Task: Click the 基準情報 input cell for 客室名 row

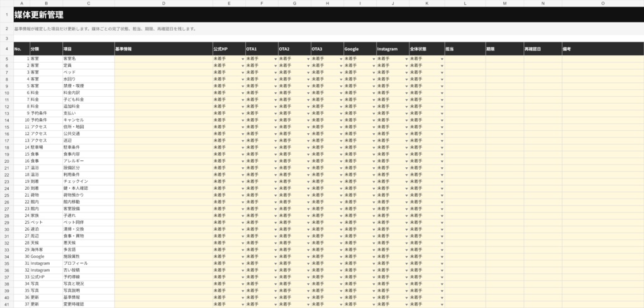Action: 164,58
